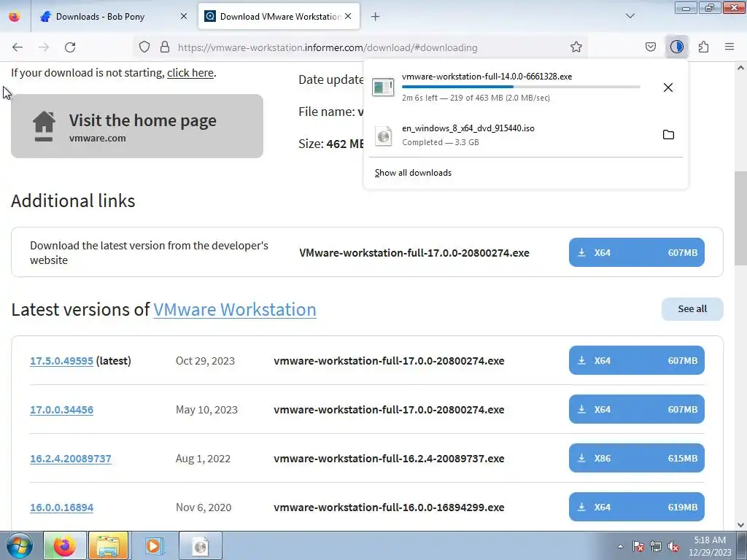The height and width of the screenshot is (560, 747).
Task: Go back to the previous page
Action: click(18, 47)
